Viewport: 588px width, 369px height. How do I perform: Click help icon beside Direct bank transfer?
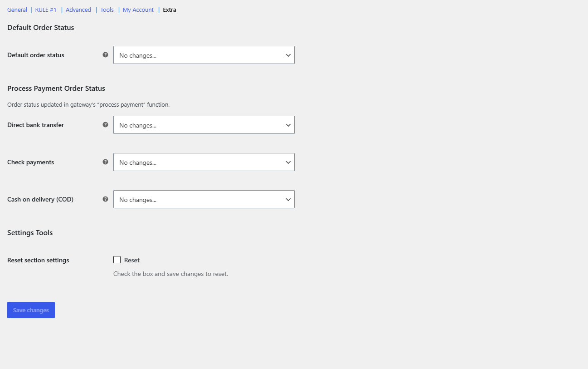point(105,125)
